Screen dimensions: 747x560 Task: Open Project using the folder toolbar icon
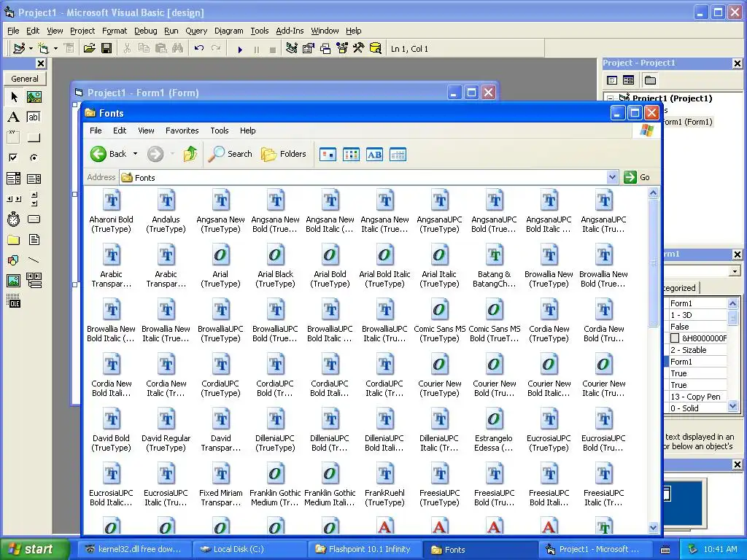pyautogui.click(x=89, y=49)
